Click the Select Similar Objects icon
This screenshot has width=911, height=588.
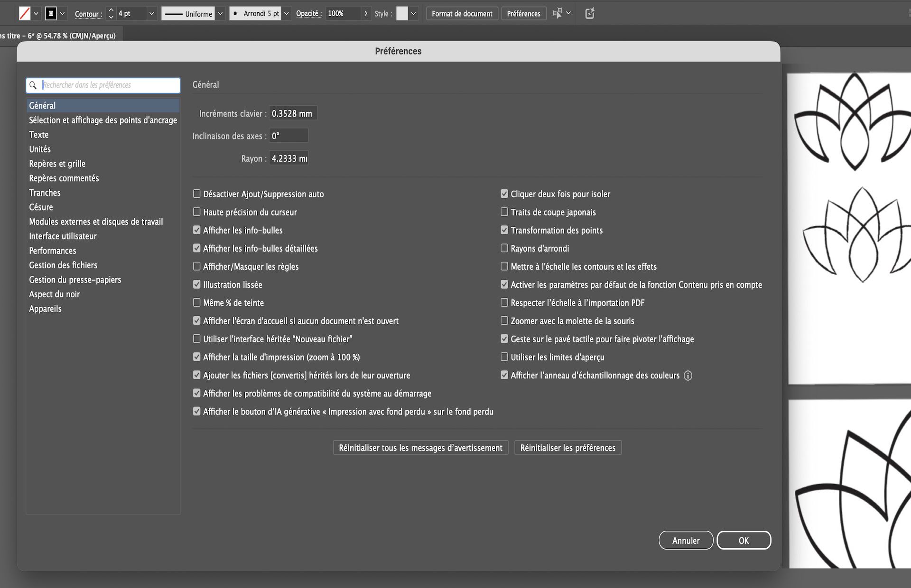[x=558, y=13]
